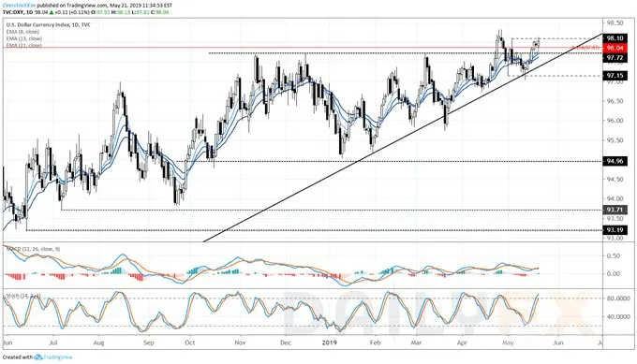The height and width of the screenshot is (364, 637).
Task: Click the green up-arrow price change icon
Action: tap(52, 12)
